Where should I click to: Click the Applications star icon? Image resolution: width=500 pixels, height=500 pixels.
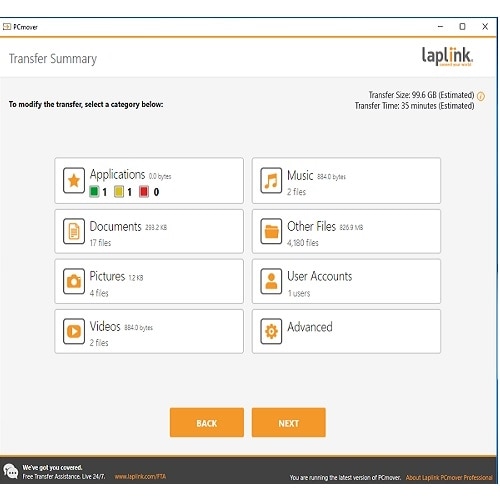[x=74, y=180]
